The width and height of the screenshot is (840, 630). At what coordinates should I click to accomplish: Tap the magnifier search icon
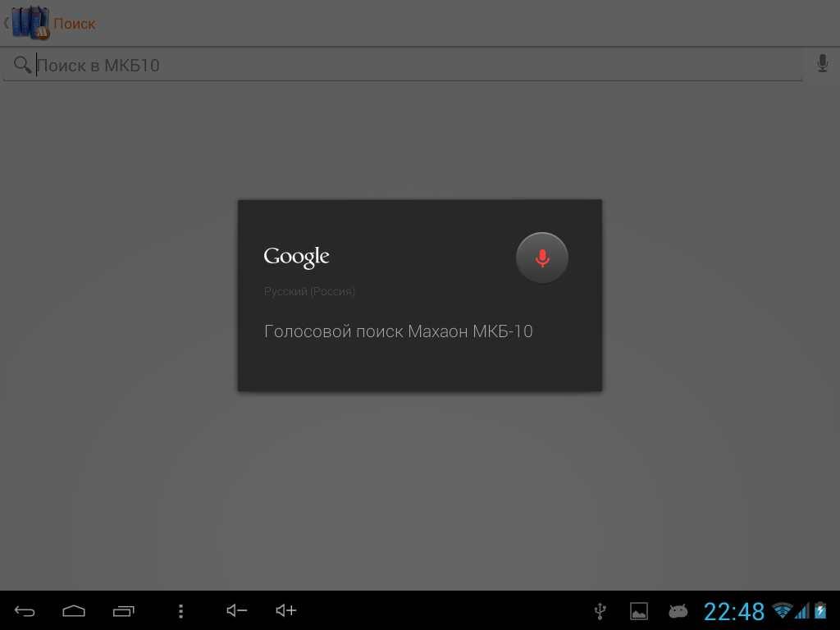(x=22, y=65)
